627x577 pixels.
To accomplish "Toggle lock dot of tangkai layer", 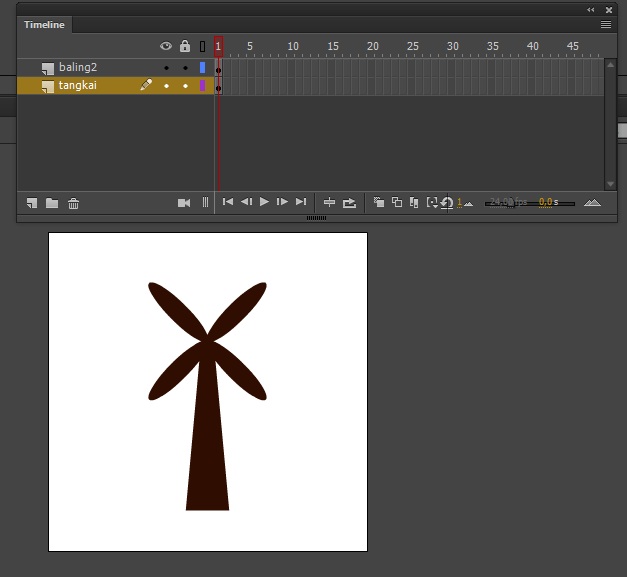I will click(x=185, y=86).
